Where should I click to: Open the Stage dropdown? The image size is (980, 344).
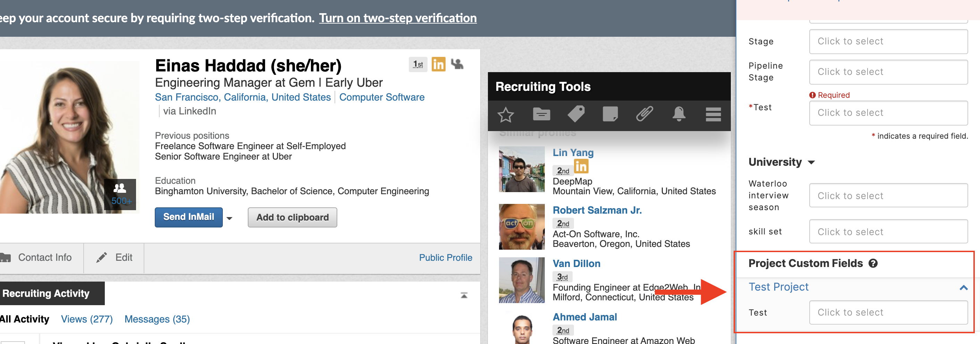pos(888,41)
